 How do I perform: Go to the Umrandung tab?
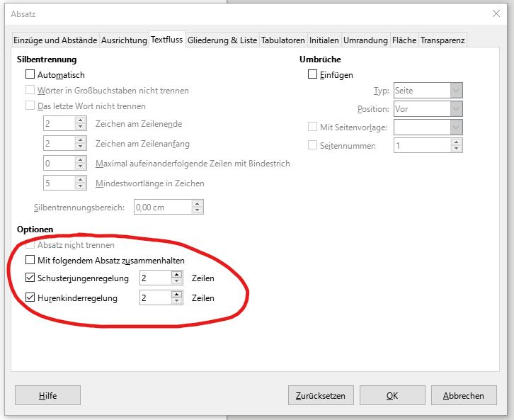coord(365,40)
